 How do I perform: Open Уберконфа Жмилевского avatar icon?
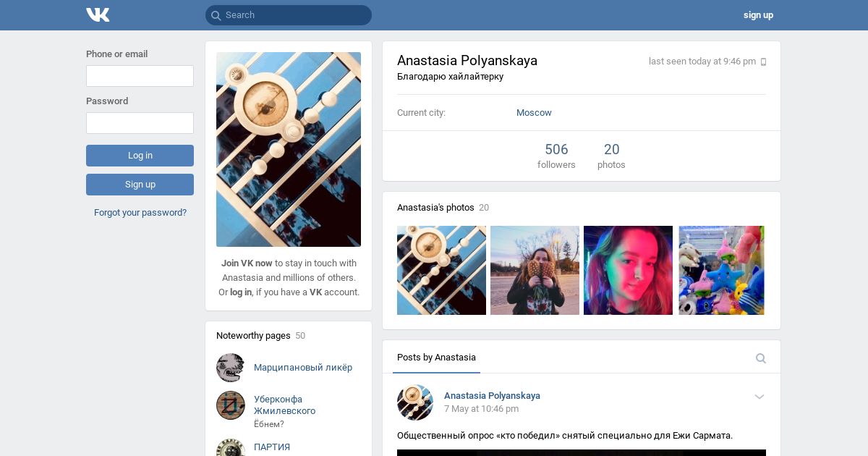pos(231,405)
